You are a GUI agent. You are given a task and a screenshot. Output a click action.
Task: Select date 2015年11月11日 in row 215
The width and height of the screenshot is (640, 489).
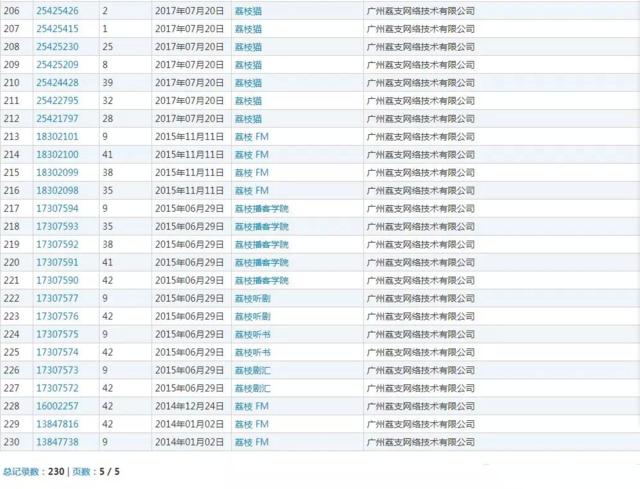[x=189, y=173]
